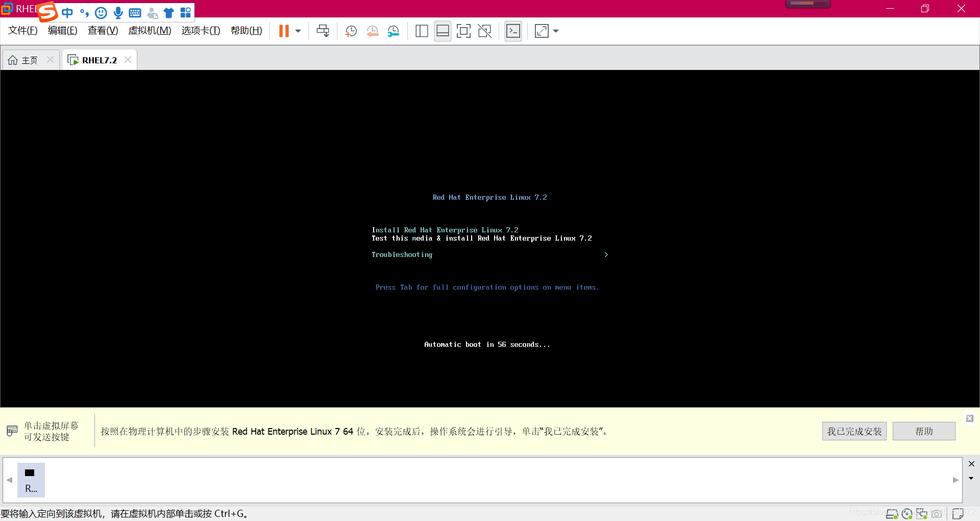Open the 虚拟机(M) menu

coord(150,31)
